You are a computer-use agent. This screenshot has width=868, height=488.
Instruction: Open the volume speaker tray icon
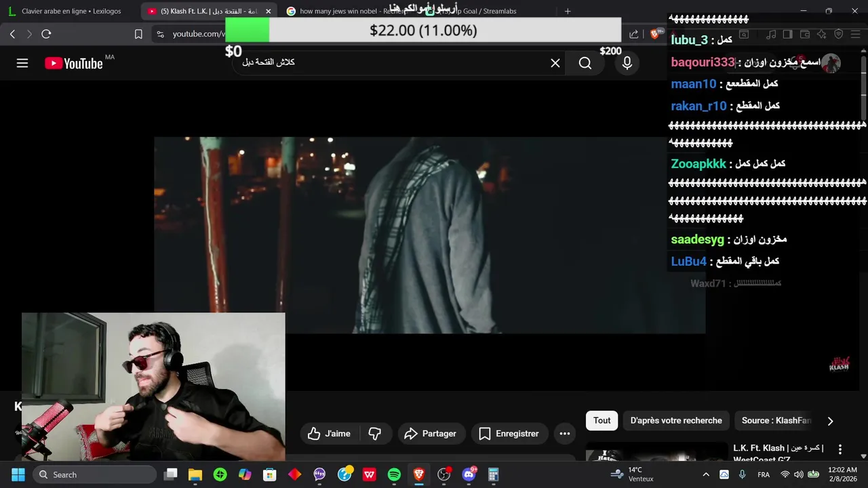click(x=799, y=474)
